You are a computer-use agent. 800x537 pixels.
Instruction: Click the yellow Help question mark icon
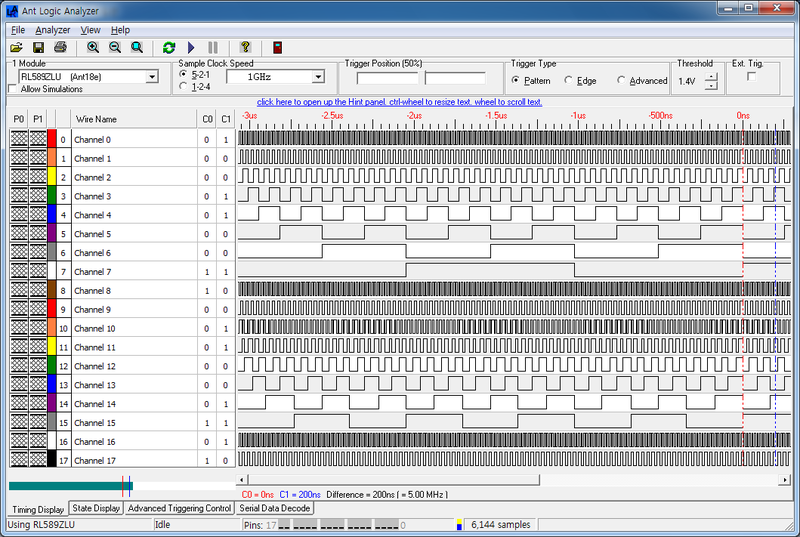tap(245, 47)
